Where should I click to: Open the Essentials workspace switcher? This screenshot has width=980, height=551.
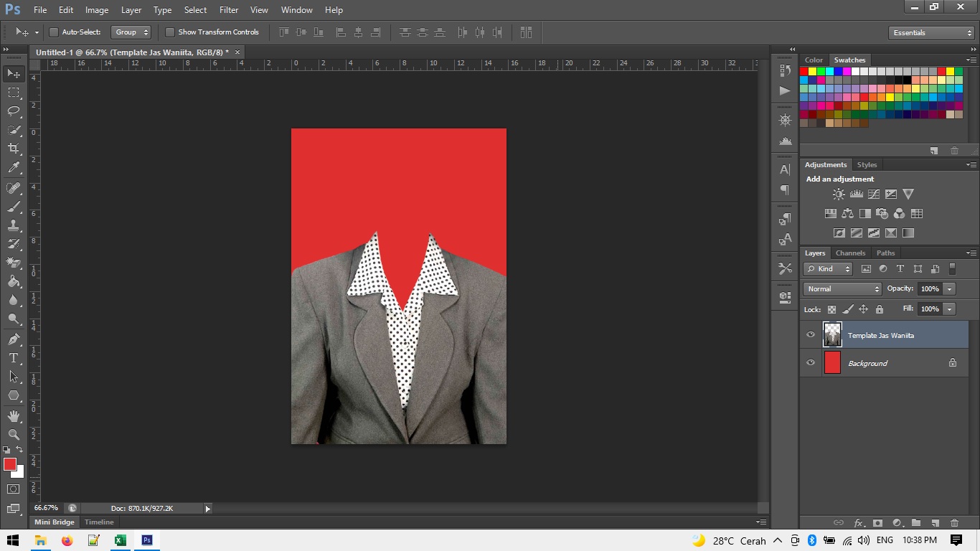930,32
